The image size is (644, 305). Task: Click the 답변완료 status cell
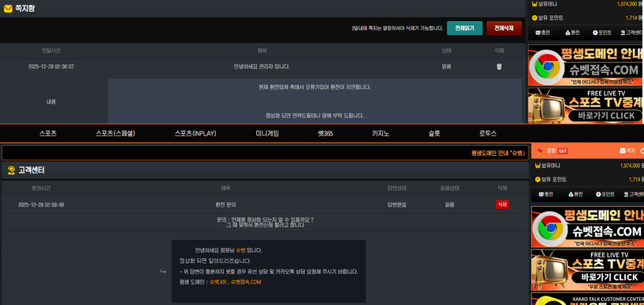click(396, 204)
